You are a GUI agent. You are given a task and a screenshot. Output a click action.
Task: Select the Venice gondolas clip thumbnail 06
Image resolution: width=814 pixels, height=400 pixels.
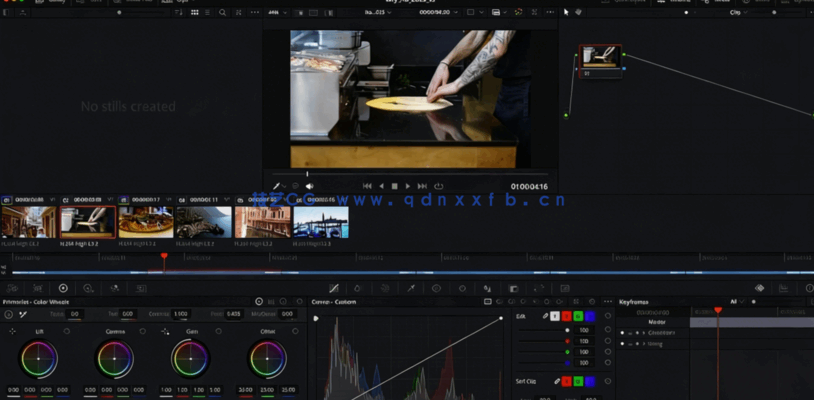(x=321, y=222)
